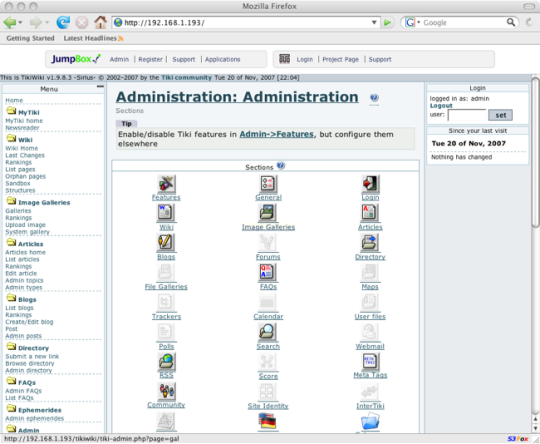The image size is (540, 444).
Task: Open the Image Galleries admin icon
Action: click(x=268, y=213)
